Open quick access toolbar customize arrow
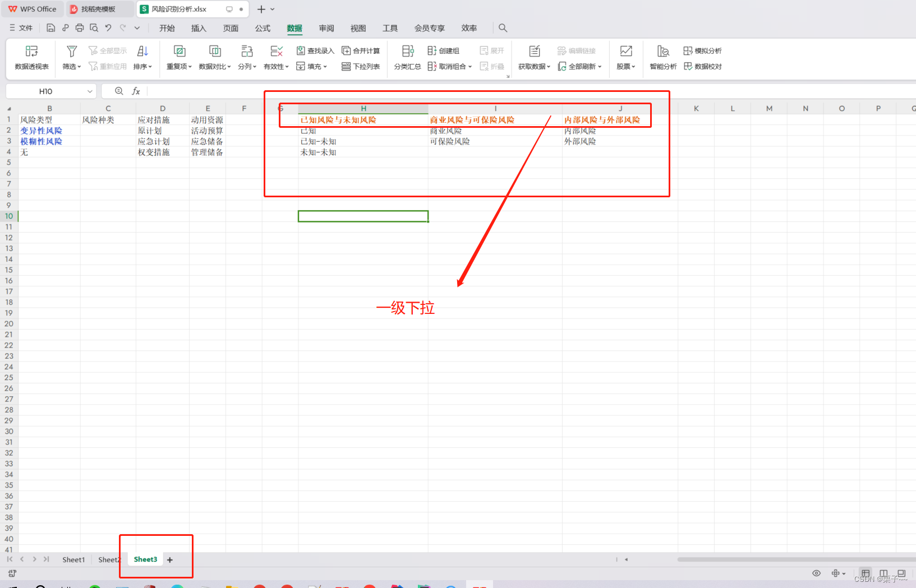The height and width of the screenshot is (588, 916). (x=137, y=27)
